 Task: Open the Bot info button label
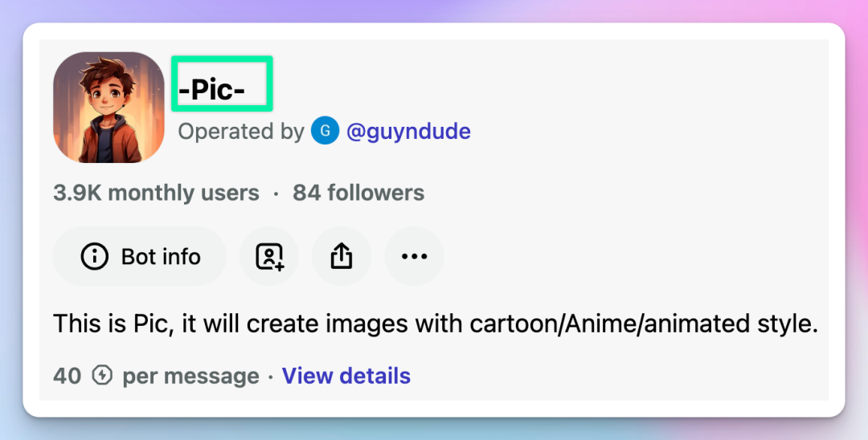pos(161,257)
